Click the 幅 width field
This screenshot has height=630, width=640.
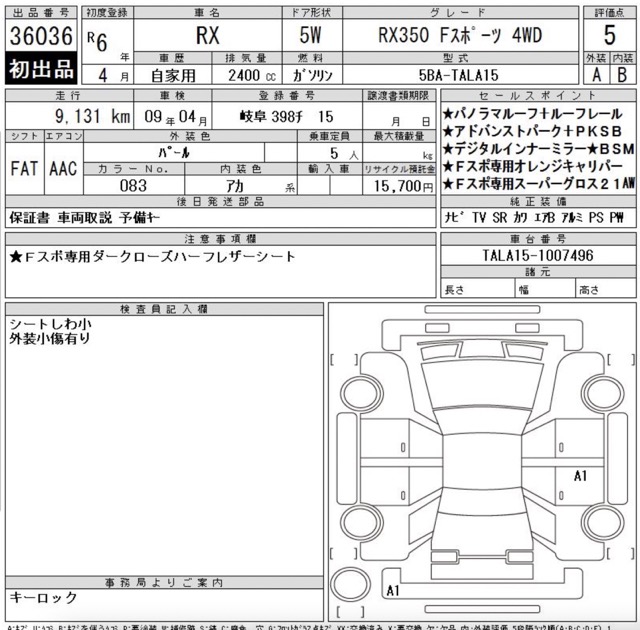(x=545, y=290)
